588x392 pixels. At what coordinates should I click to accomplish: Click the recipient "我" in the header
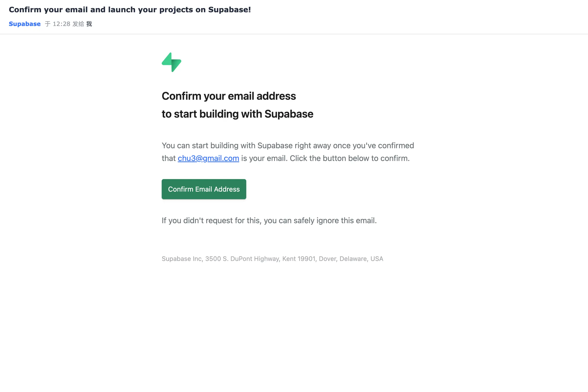point(89,24)
